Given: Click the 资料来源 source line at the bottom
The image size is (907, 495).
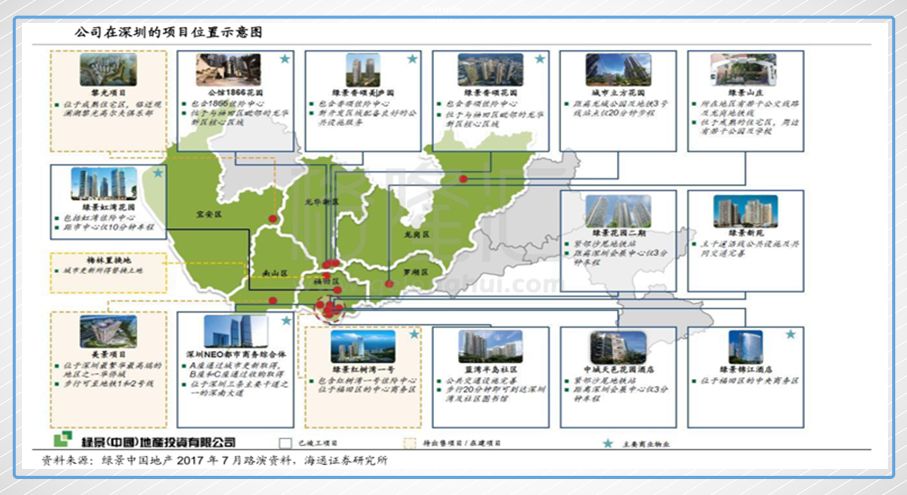Looking at the screenshot, I should click(x=215, y=460).
